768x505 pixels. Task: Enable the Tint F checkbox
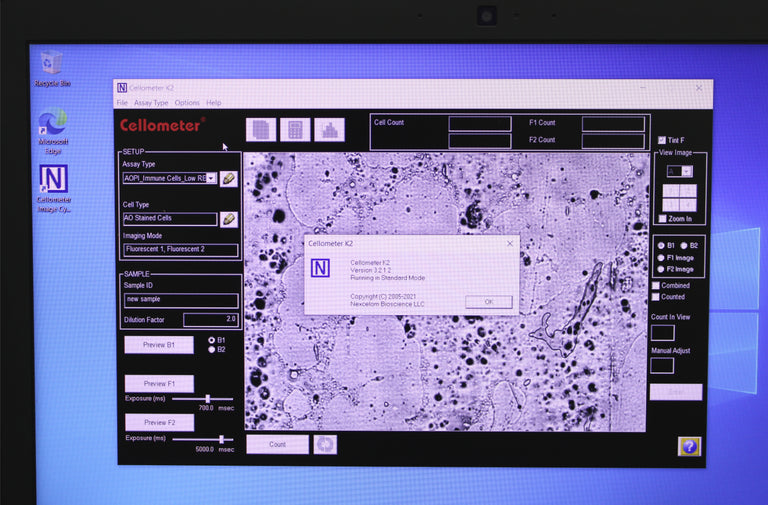[662, 140]
